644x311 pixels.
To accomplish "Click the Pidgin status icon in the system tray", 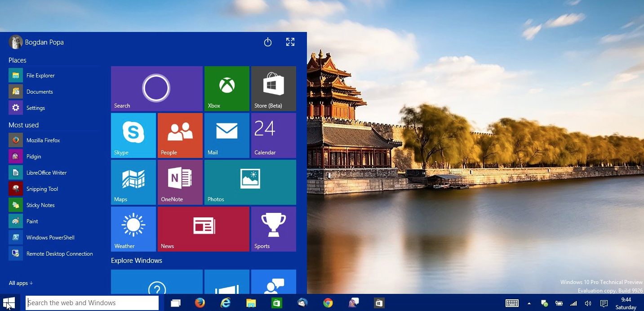I will 544,303.
